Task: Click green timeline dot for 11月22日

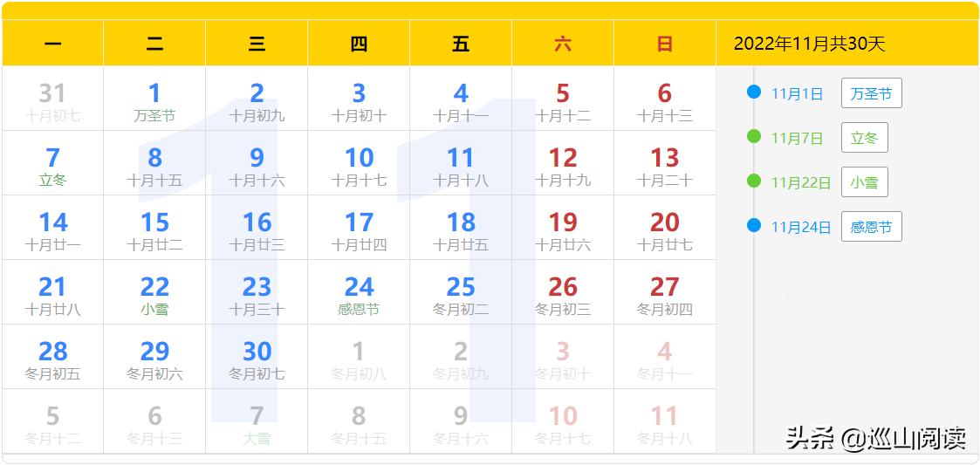Action: [x=754, y=181]
